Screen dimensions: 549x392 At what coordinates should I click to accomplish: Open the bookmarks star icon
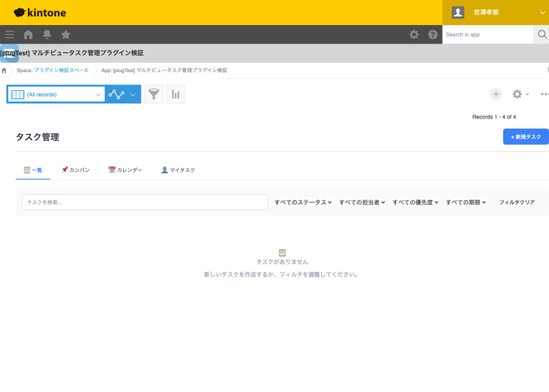pos(66,34)
